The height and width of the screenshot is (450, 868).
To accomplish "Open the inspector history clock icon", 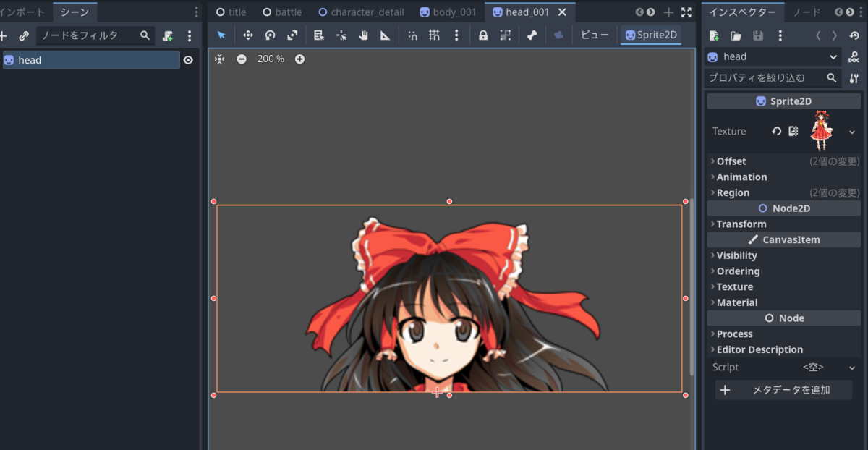I will (854, 35).
